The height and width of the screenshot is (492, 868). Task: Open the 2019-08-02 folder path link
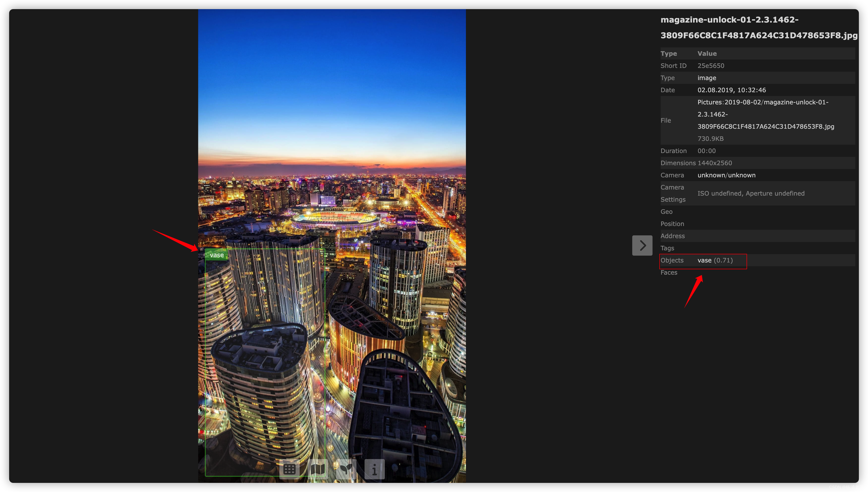(743, 102)
